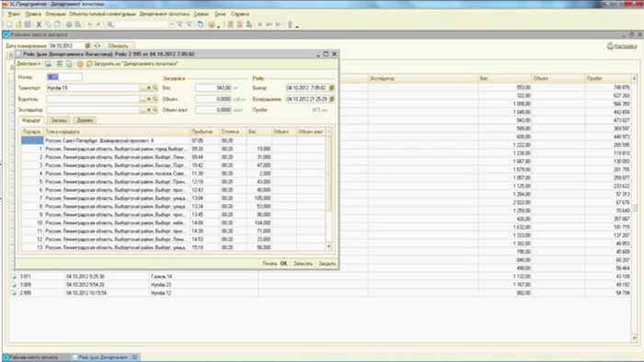Image resolution: width=644 pixels, height=362 pixels.
Task: Open the Справка menu
Action: tap(240, 14)
